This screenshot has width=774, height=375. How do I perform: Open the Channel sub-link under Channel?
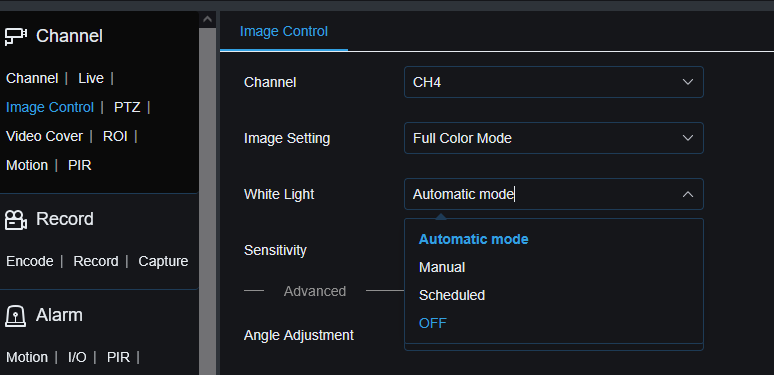32,78
